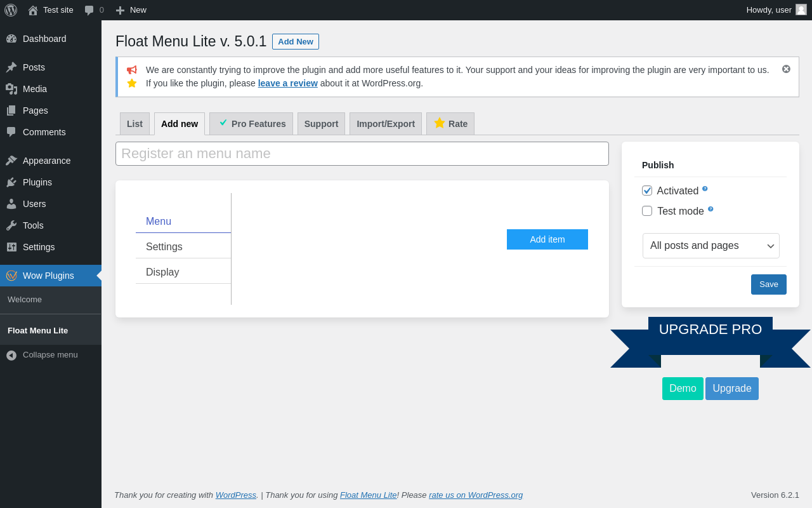Uncheck the Activated checkbox

coord(647,190)
